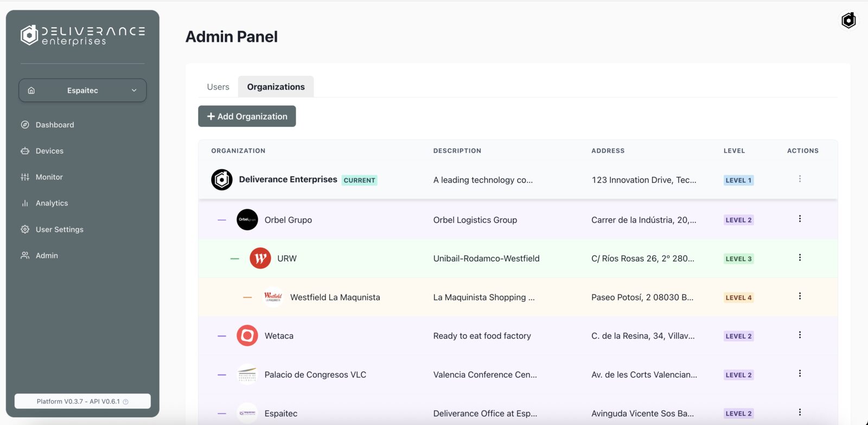868x425 pixels.
Task: Click the '123 Innovation Drive' address cell
Action: tap(644, 180)
